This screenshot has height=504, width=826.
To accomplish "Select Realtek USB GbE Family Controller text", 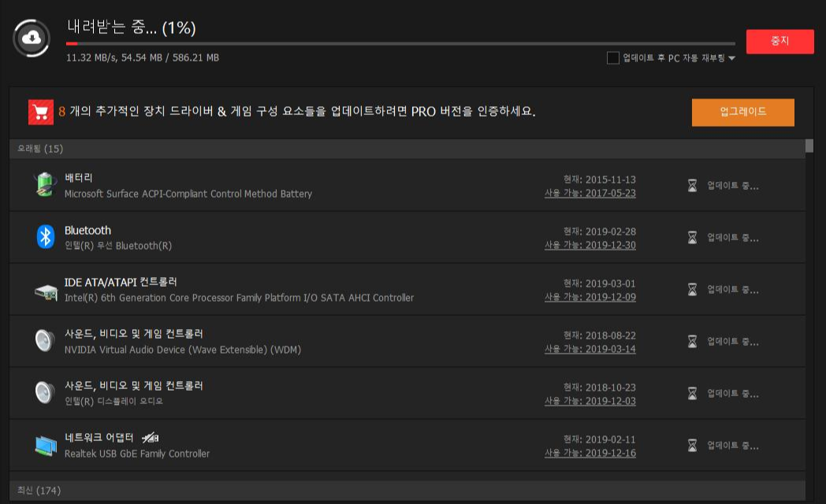I will (x=137, y=454).
